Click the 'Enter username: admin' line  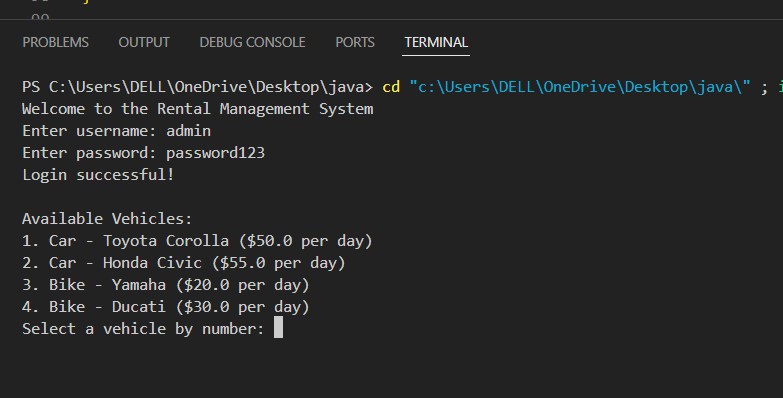[116, 131]
